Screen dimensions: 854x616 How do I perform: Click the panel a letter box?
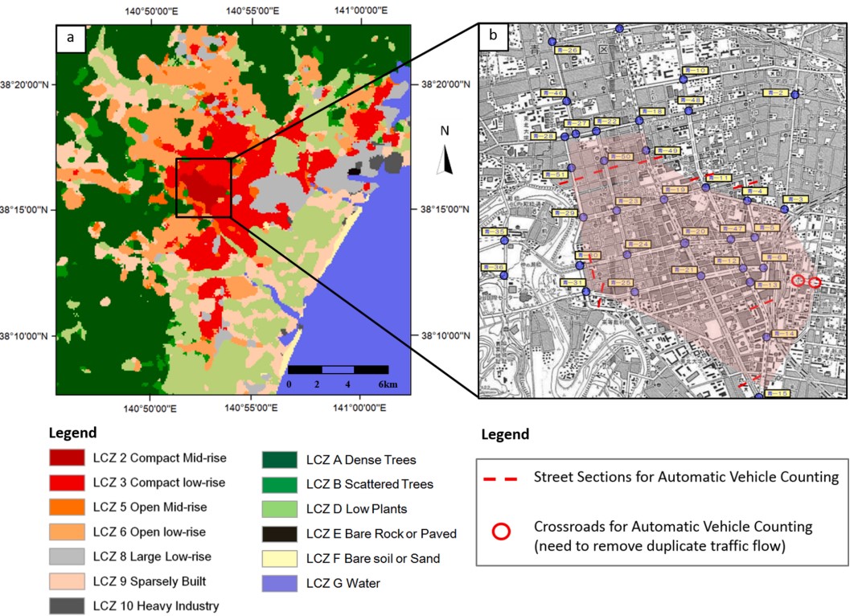coord(71,38)
